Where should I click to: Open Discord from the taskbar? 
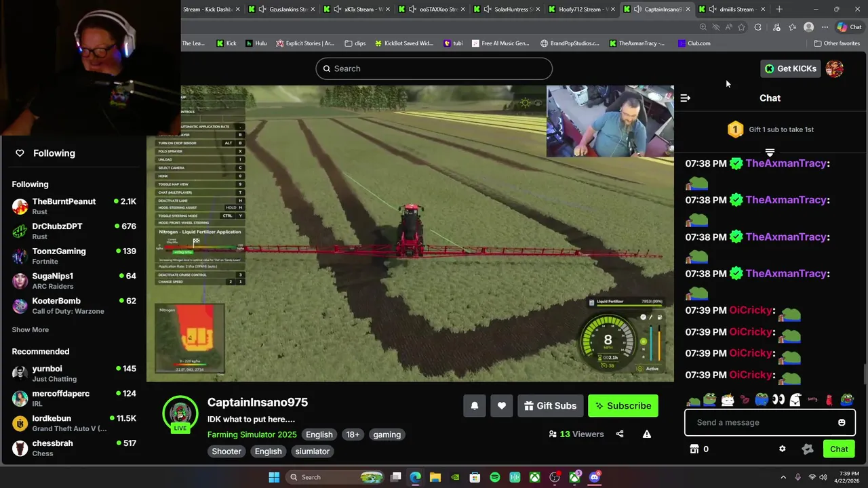pyautogui.click(x=595, y=477)
